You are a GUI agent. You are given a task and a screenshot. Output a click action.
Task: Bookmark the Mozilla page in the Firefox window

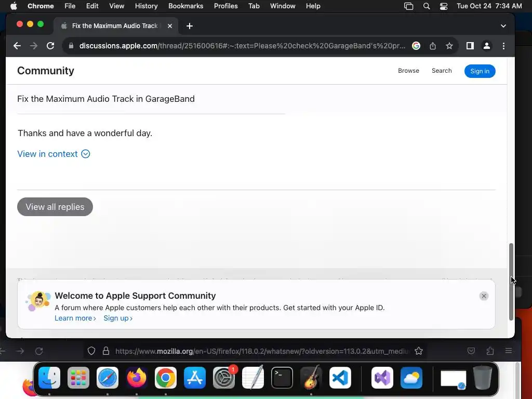coord(419,351)
